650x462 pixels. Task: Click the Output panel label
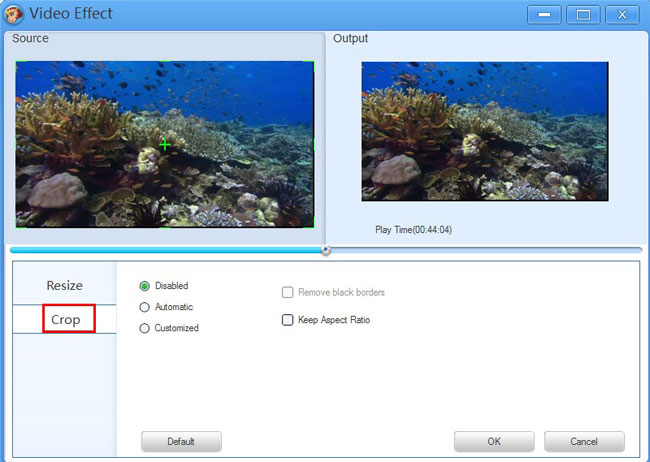click(x=351, y=39)
